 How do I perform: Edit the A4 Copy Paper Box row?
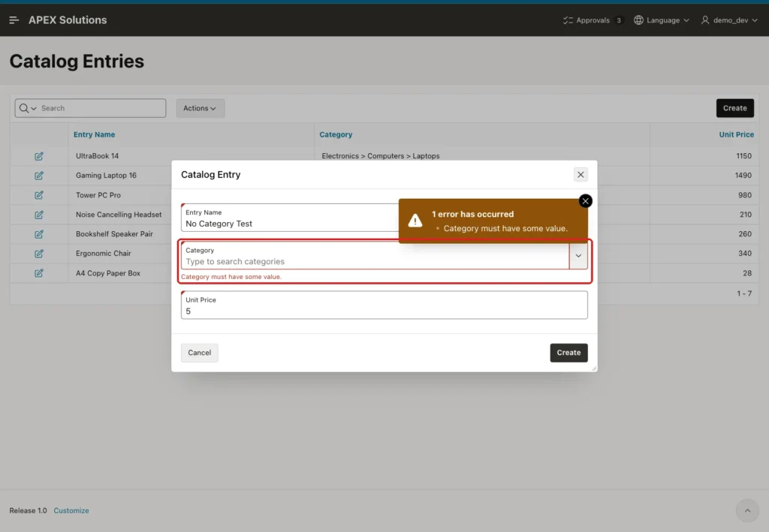(x=39, y=273)
